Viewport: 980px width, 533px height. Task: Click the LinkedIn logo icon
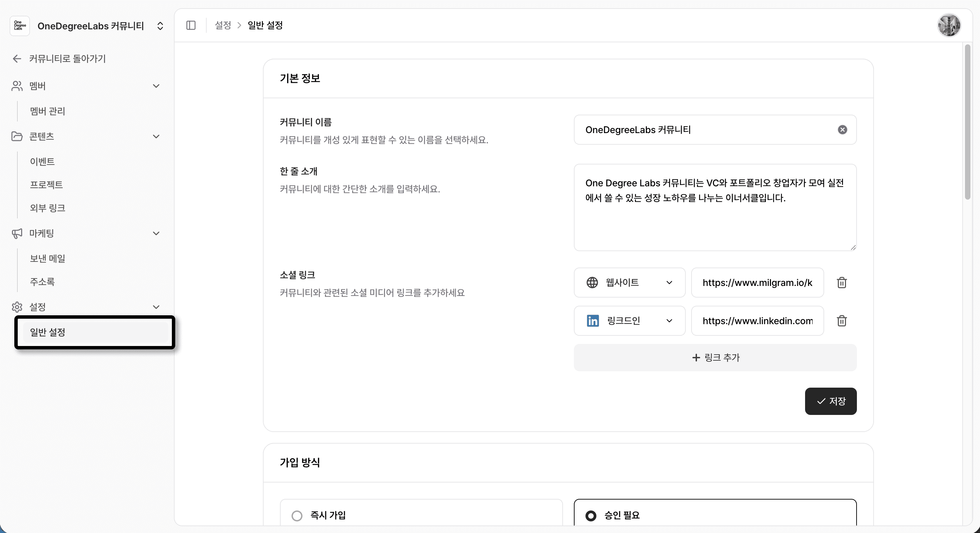click(x=593, y=320)
